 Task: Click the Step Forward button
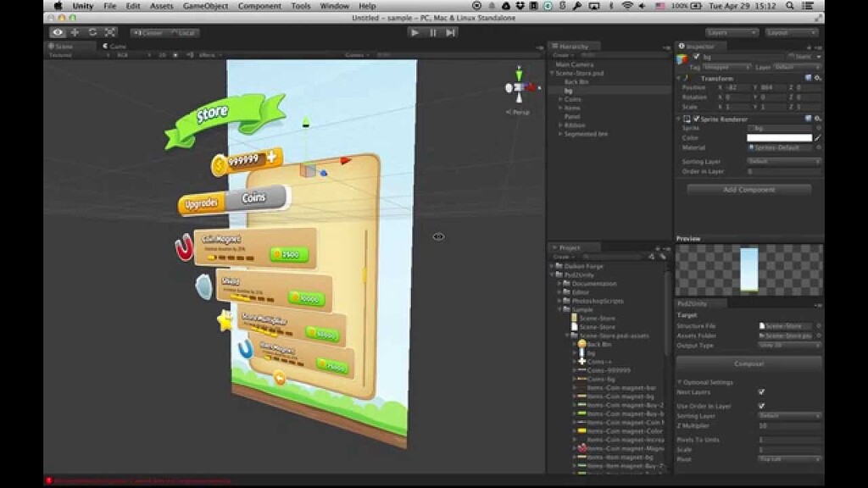(x=450, y=31)
